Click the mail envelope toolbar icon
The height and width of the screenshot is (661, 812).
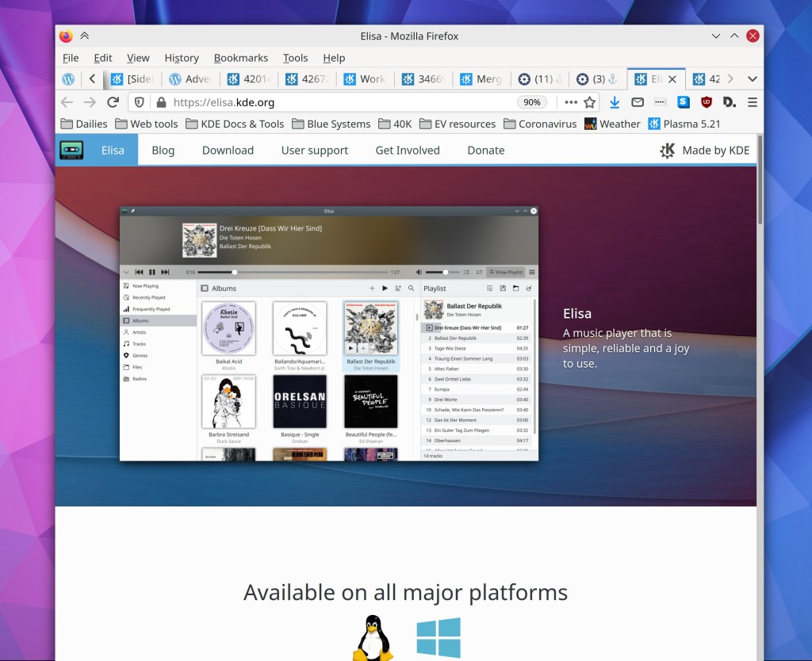click(x=637, y=102)
